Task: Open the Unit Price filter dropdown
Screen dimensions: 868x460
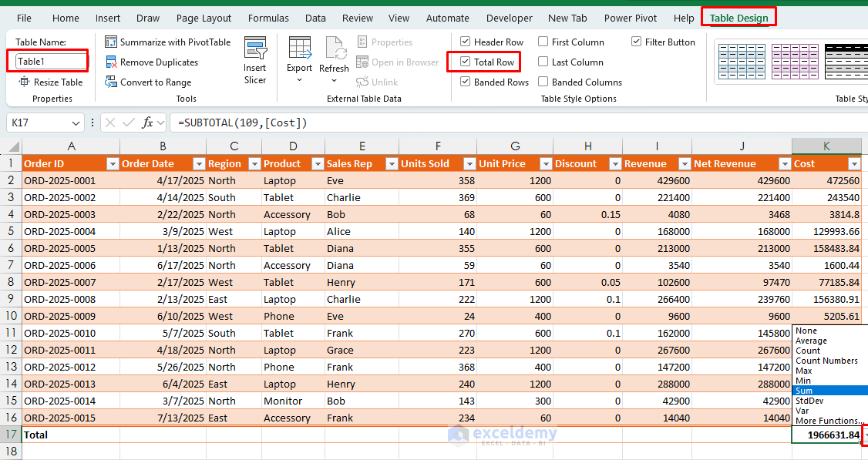Action: pyautogui.click(x=546, y=164)
